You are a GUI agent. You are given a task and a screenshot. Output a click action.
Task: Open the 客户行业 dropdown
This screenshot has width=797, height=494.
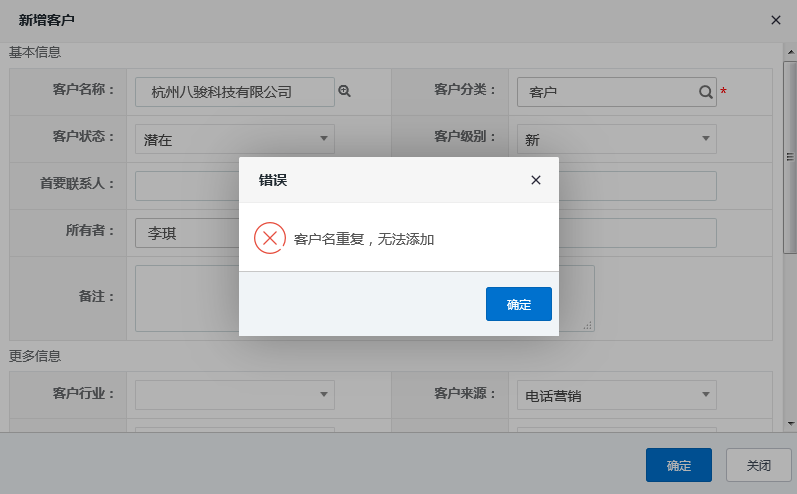[x=234, y=394]
